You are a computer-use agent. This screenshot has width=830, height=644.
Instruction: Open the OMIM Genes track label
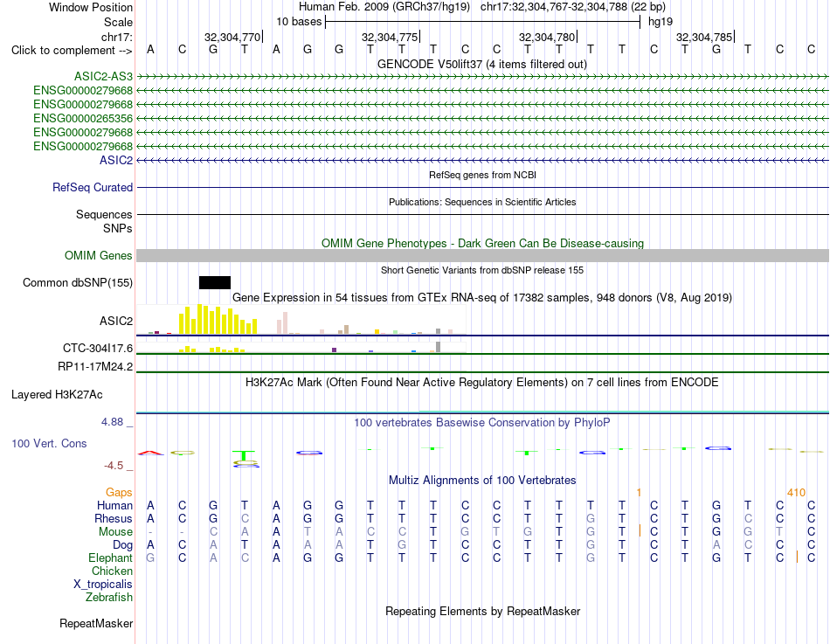[99, 255]
